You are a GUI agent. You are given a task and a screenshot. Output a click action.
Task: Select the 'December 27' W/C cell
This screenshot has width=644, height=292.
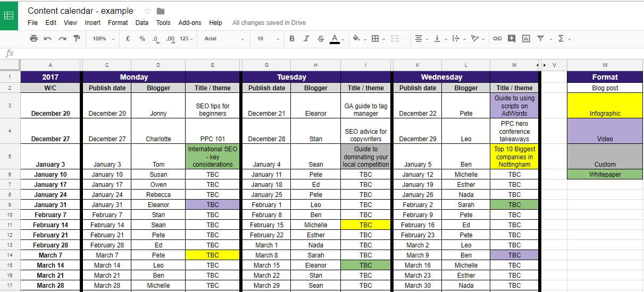[x=51, y=131]
